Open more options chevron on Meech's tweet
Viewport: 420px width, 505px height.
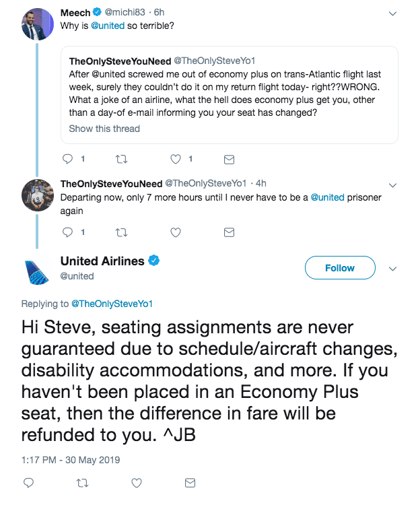point(393,13)
